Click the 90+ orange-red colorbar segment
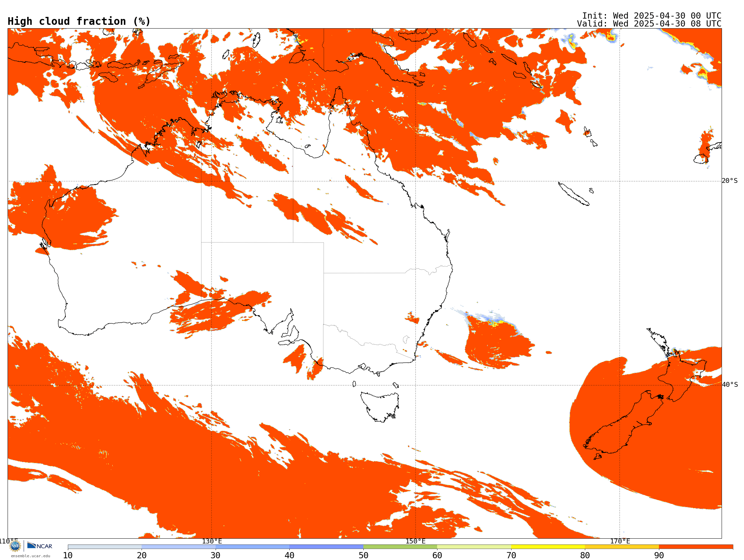744x560 pixels. click(x=696, y=547)
